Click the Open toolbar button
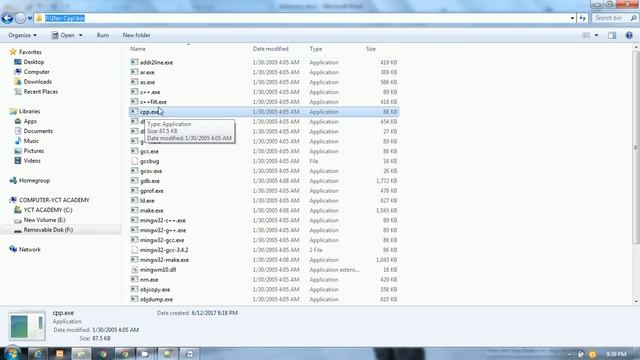The image size is (640, 360). pyautogui.click(x=63, y=36)
